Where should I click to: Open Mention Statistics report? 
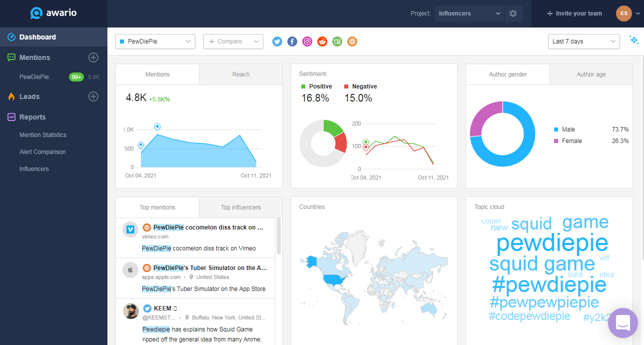tap(43, 135)
